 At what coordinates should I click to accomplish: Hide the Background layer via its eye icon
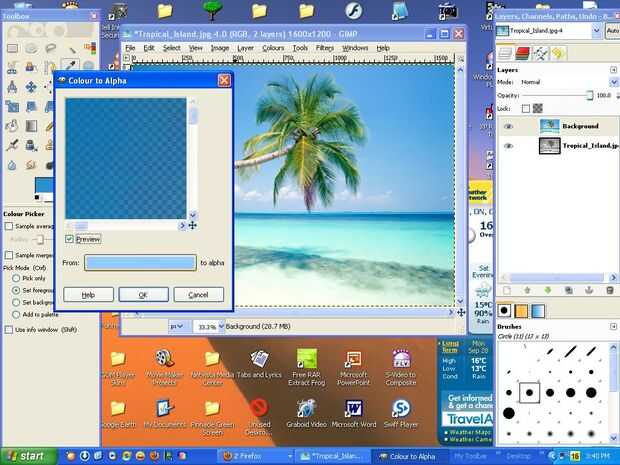508,126
